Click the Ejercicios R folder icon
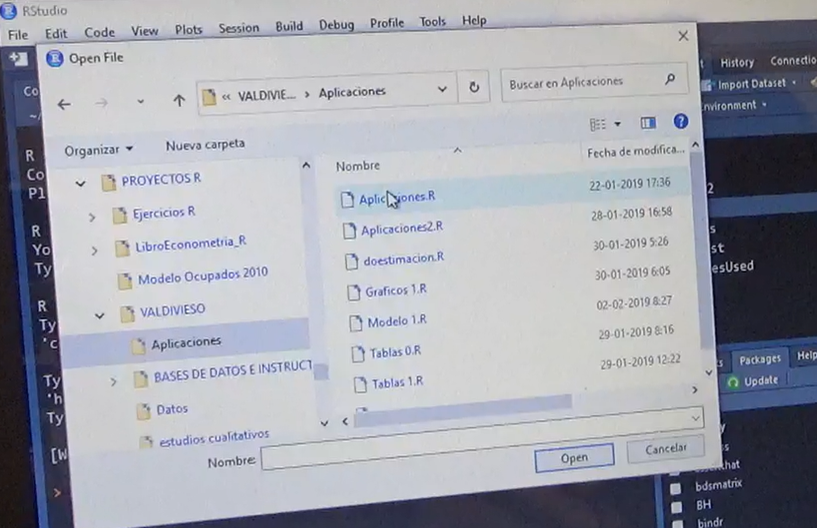The image size is (817, 528). coord(119,215)
